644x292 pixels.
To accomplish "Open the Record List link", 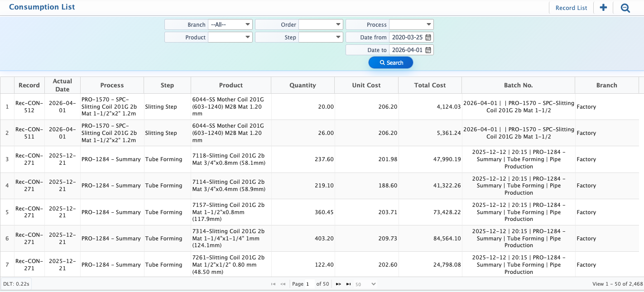I will coord(571,8).
